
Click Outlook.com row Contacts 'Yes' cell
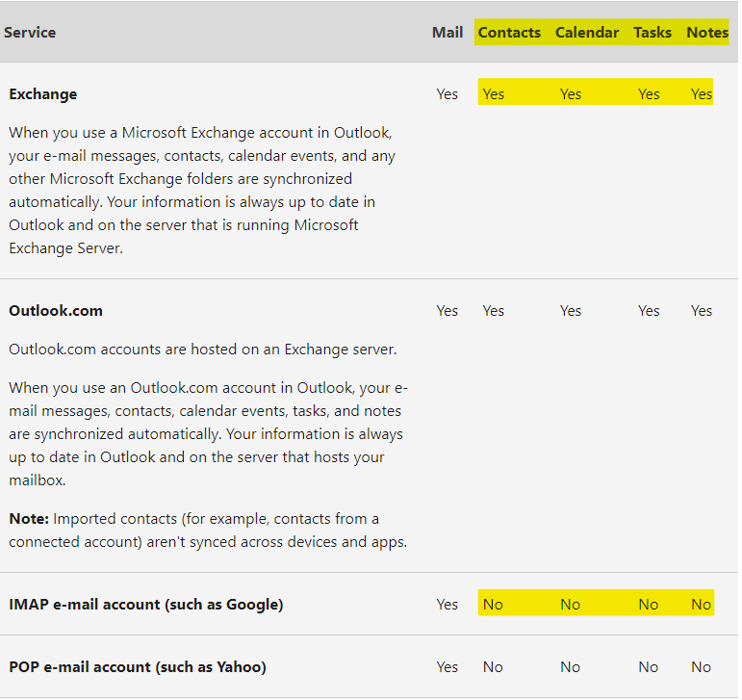(x=493, y=310)
